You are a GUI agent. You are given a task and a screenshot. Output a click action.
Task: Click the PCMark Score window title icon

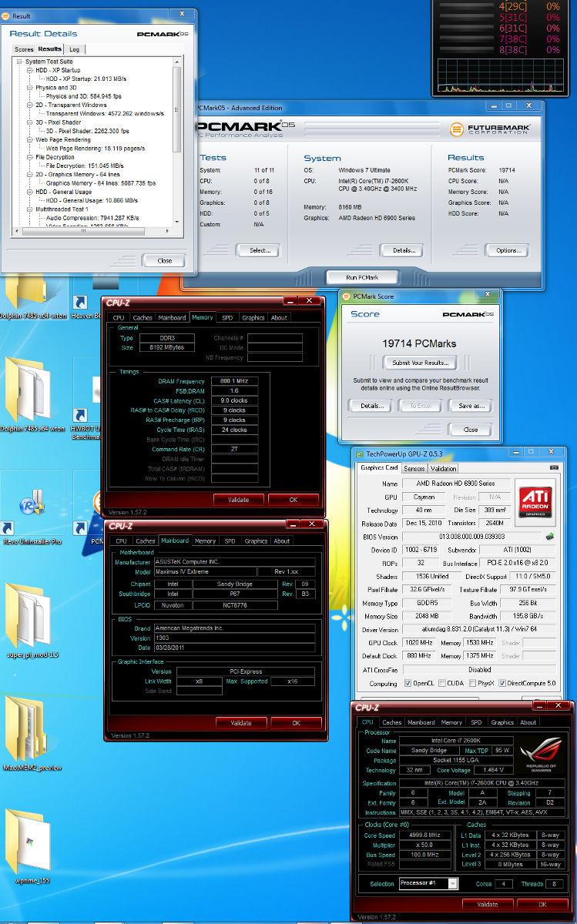346,296
